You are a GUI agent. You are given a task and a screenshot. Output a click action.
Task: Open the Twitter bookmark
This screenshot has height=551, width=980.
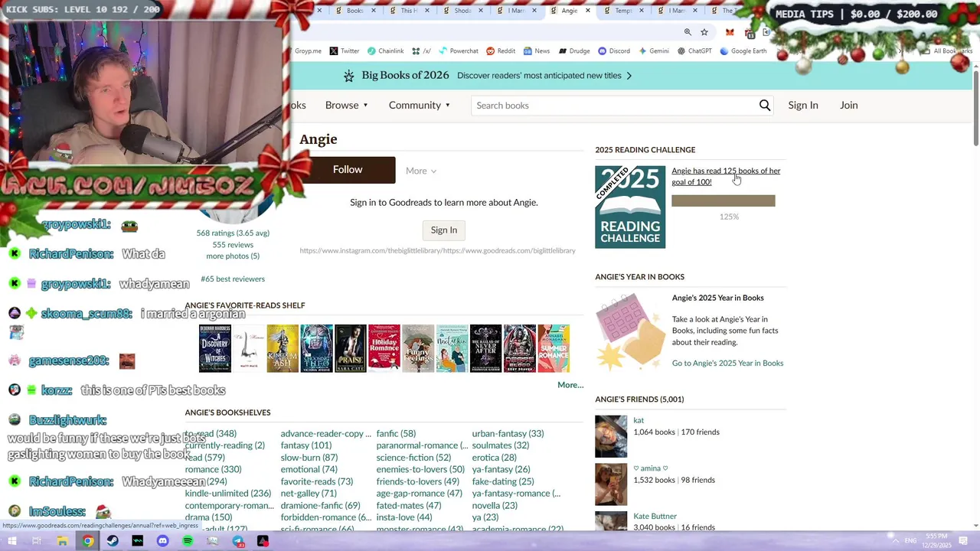coord(345,51)
